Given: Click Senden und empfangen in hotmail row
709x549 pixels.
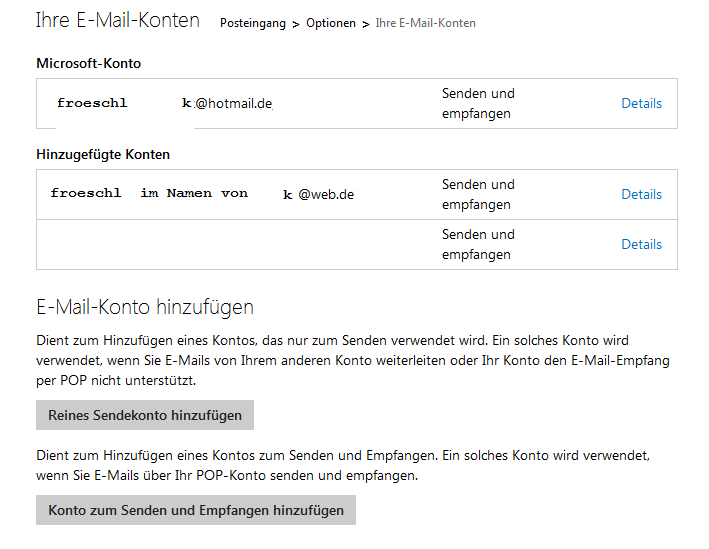Looking at the screenshot, I should [478, 103].
